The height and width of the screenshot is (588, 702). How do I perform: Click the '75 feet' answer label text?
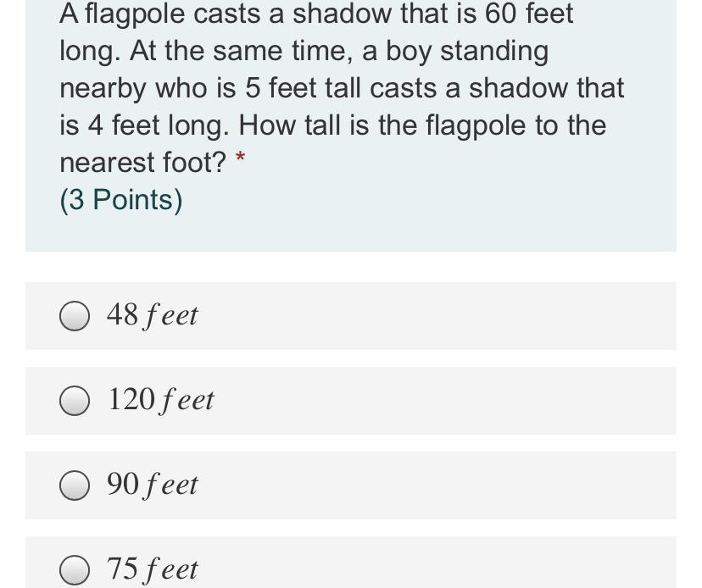tap(153, 569)
